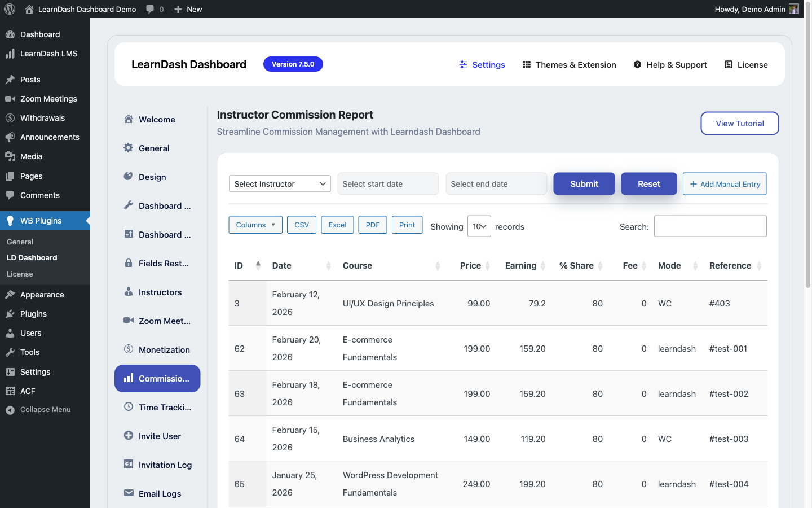Viewport: 812px width, 508px height.
Task: Click the Monetization dollar icon
Action: pyautogui.click(x=129, y=349)
